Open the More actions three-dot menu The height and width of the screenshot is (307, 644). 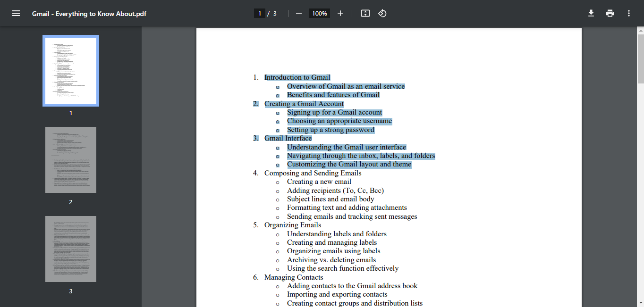(629, 13)
